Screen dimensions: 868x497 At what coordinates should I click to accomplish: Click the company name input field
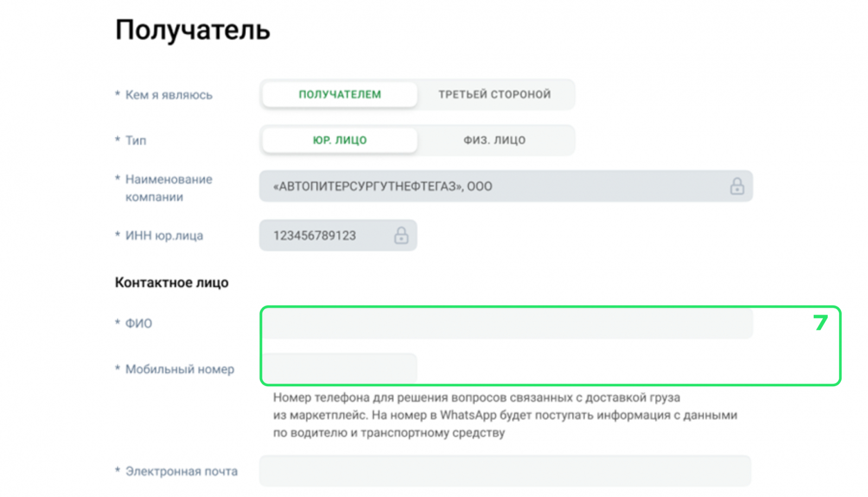(488, 187)
